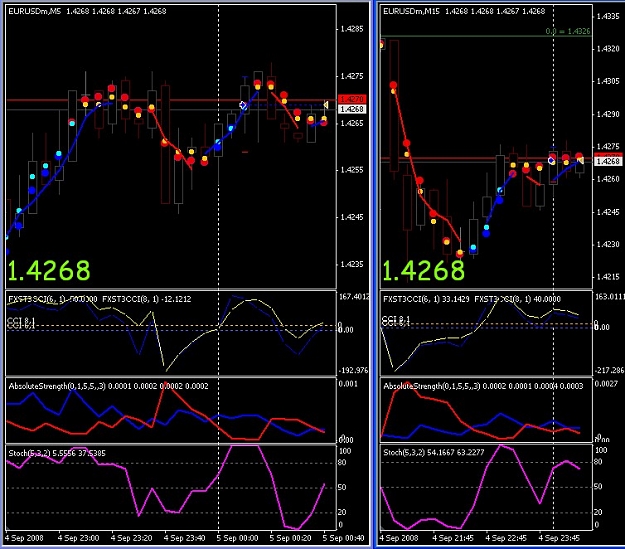Viewport: 625px width, 549px height.
Task: Select the white circle marker in M15 chart
Action: coord(551,161)
